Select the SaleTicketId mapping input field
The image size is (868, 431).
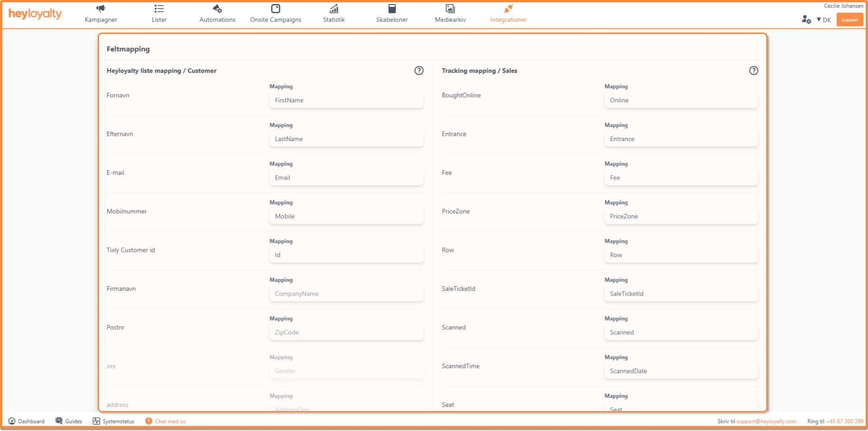[x=681, y=294]
